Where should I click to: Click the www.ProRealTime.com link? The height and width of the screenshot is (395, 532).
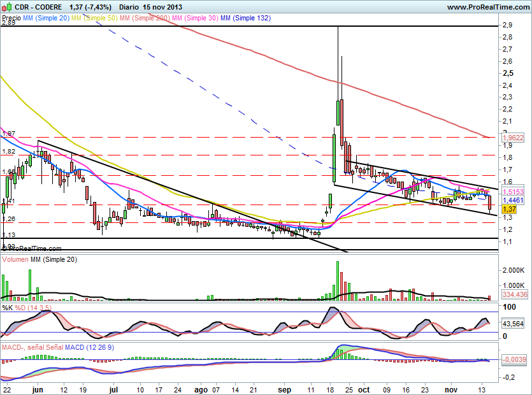[487, 7]
